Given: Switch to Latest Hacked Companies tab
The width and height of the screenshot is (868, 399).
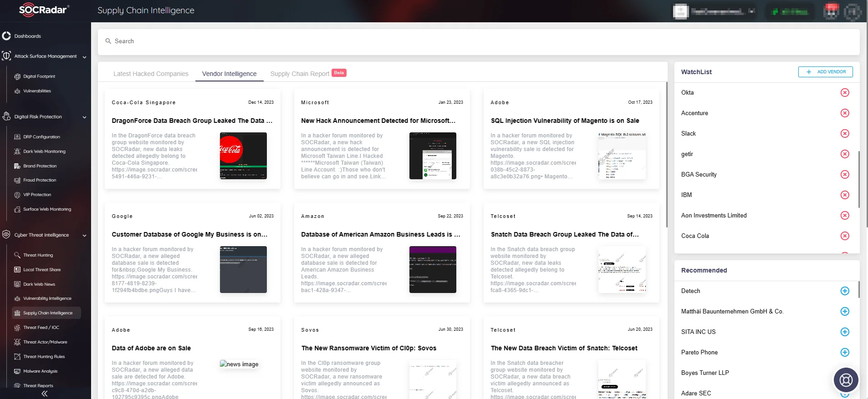Looking at the screenshot, I should coord(151,74).
